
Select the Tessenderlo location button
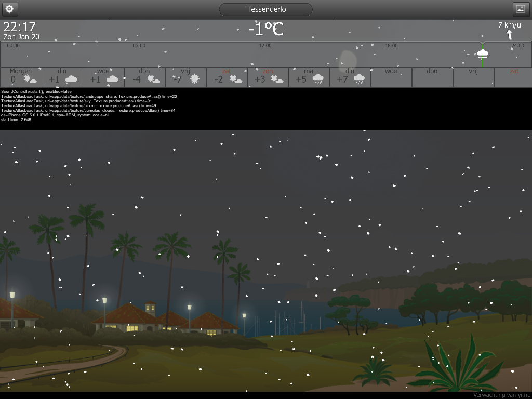(266, 9)
